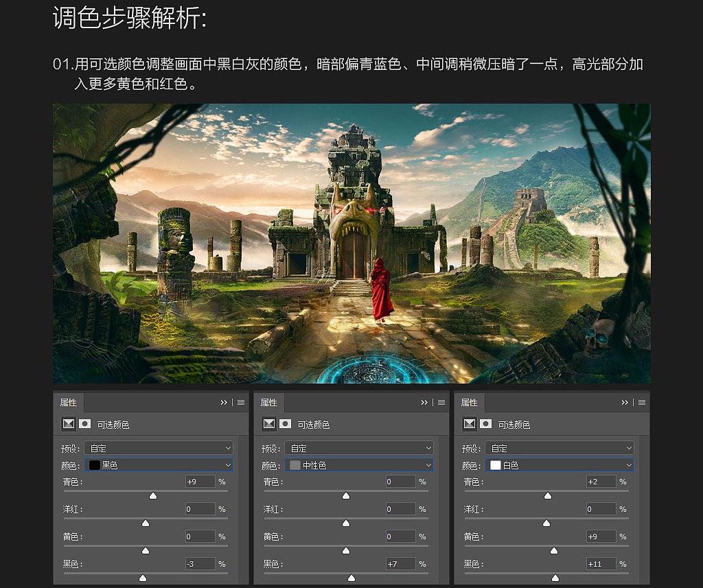Click the 黑色 value field showing +7
The height and width of the screenshot is (588, 703).
[x=400, y=564]
